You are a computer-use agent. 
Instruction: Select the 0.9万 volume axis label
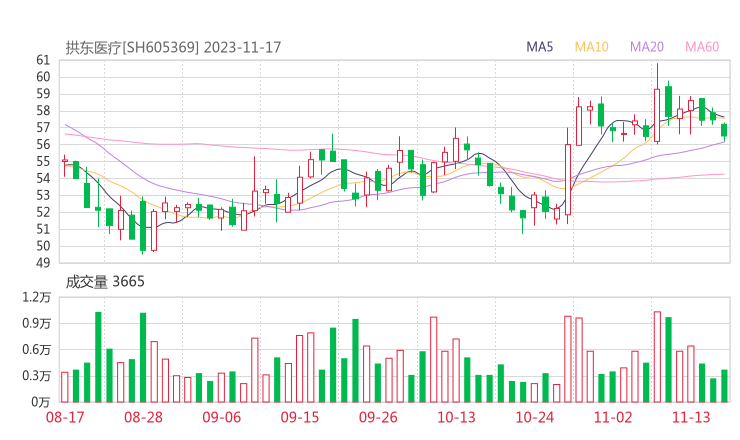tap(37, 324)
